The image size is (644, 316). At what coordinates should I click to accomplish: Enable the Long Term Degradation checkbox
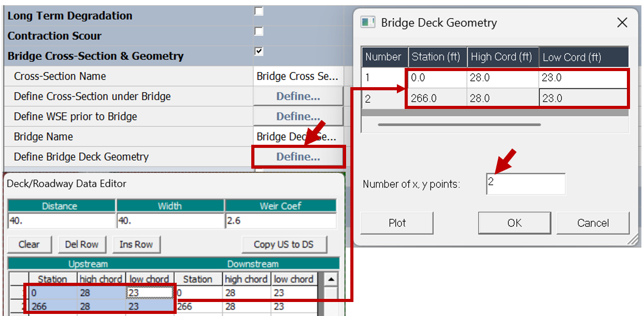coord(259,11)
